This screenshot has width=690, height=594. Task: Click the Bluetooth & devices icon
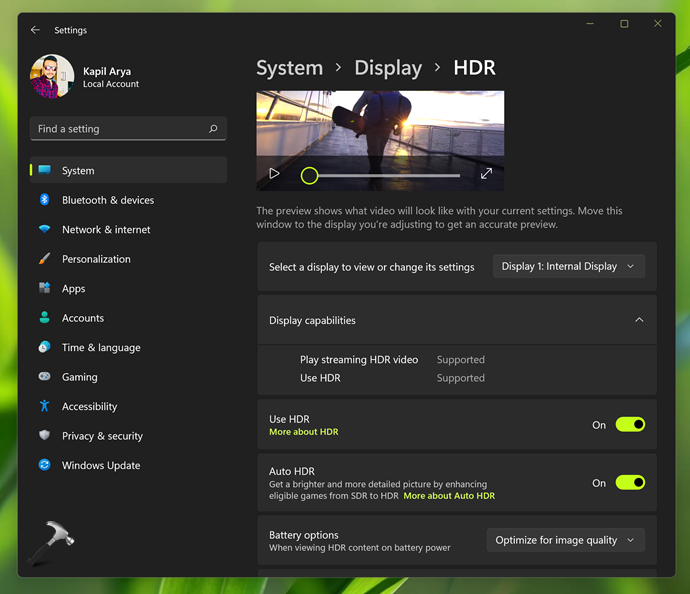(44, 200)
